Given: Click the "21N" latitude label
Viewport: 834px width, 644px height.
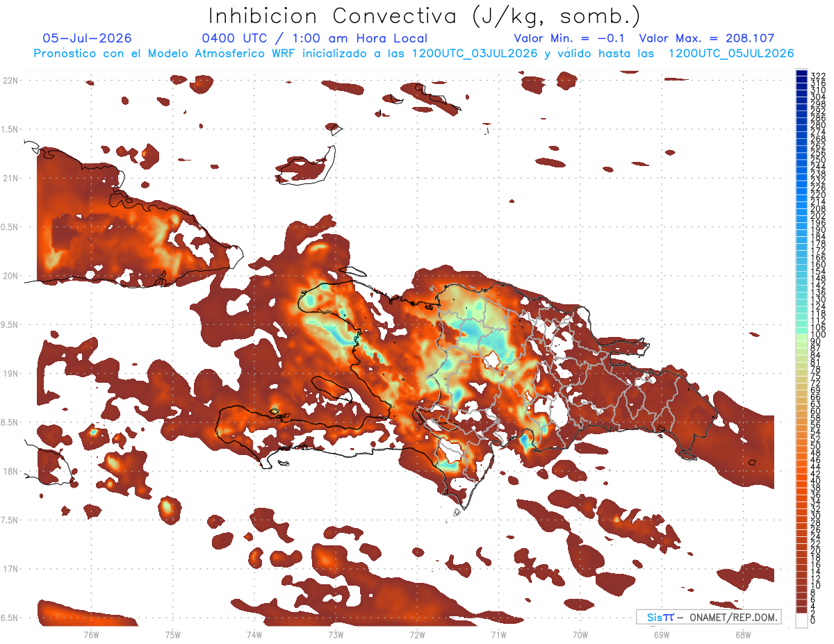Looking at the screenshot, I should (x=11, y=178).
